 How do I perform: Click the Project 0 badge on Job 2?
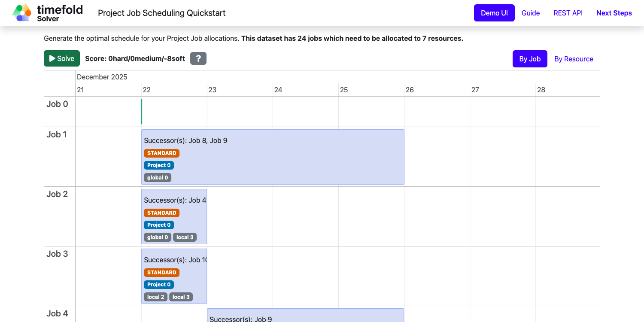coord(158,225)
